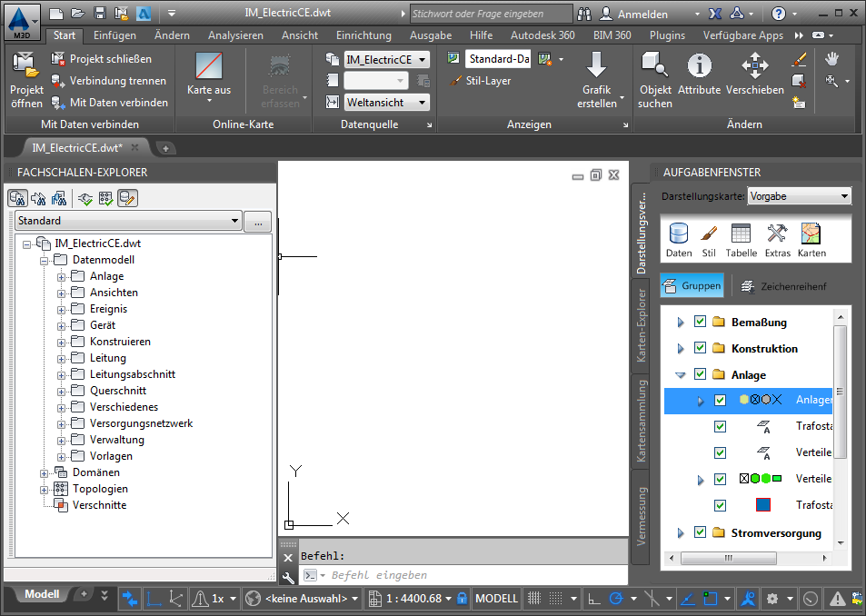Image resolution: width=866 pixels, height=616 pixels.
Task: Click the ellipsis button beside Standard
Action: [258, 222]
